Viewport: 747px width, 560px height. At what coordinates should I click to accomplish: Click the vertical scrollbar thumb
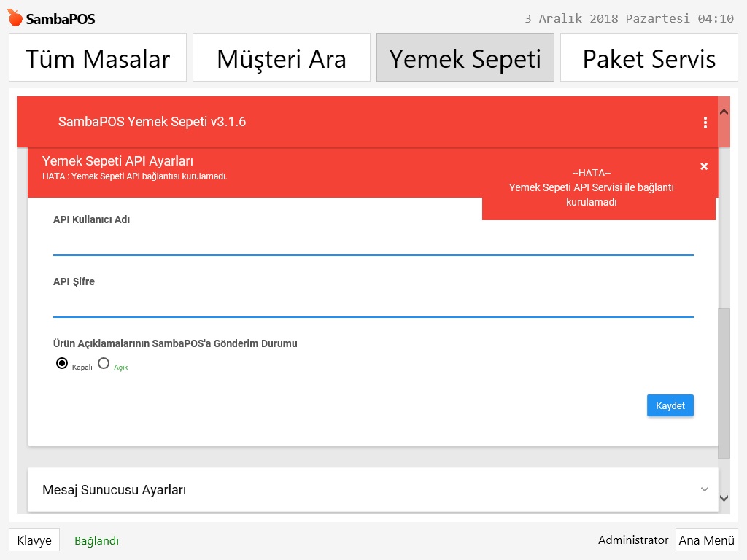pyautogui.click(x=724, y=383)
